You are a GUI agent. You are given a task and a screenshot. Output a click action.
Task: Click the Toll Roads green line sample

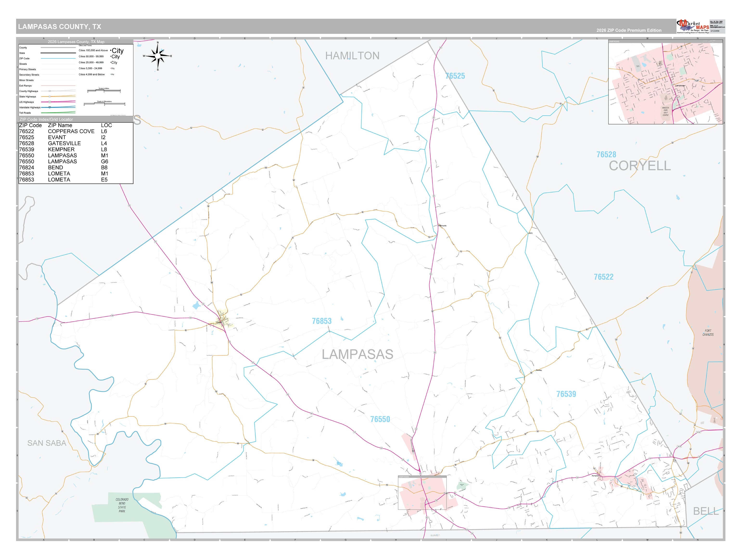point(58,112)
